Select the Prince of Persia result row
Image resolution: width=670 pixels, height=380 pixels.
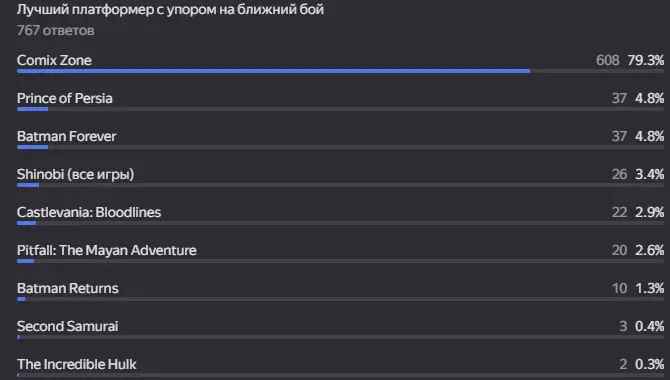coord(341,101)
